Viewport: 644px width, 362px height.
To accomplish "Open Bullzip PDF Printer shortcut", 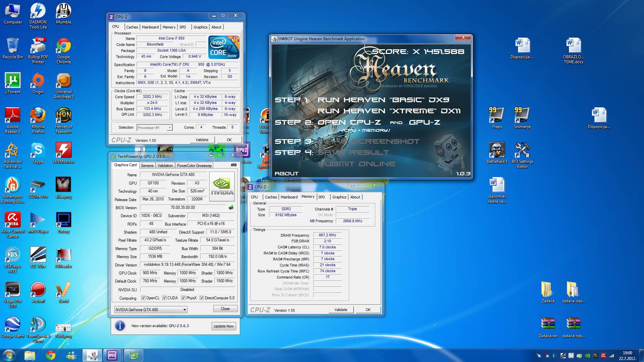I will tap(38, 50).
